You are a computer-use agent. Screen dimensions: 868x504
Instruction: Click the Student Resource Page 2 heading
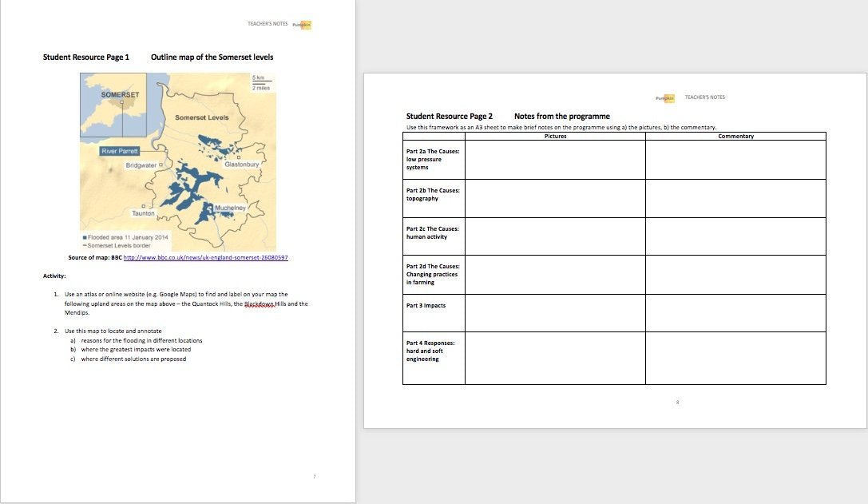coord(449,117)
